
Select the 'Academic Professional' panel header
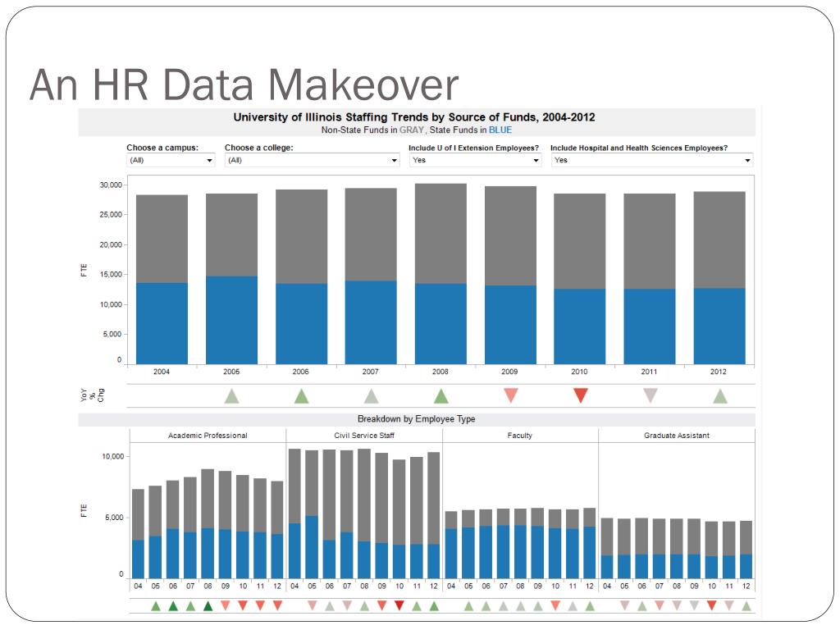(x=208, y=436)
